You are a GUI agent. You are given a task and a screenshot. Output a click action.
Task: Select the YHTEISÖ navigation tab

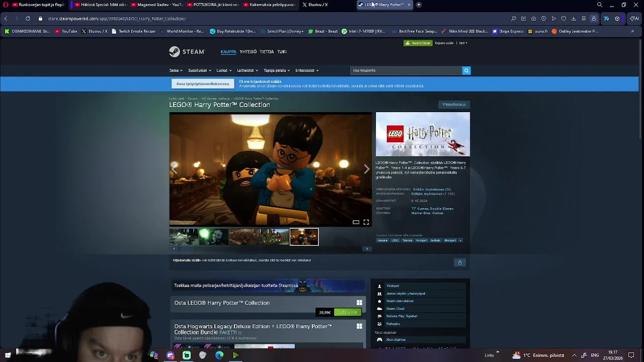point(248,52)
